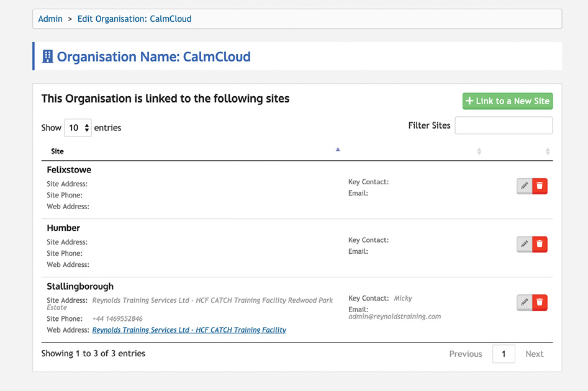This screenshot has width=588, height=391.
Task: Click the building icon beside Organisation Name
Action: coord(48,56)
